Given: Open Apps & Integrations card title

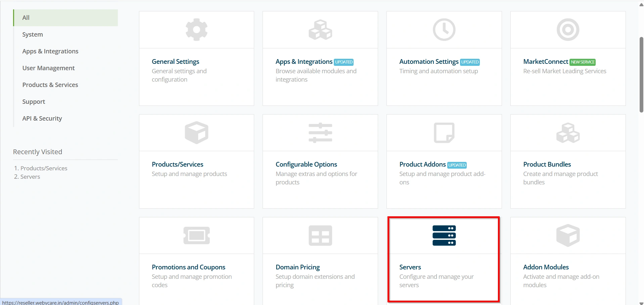Looking at the screenshot, I should click(x=304, y=61).
